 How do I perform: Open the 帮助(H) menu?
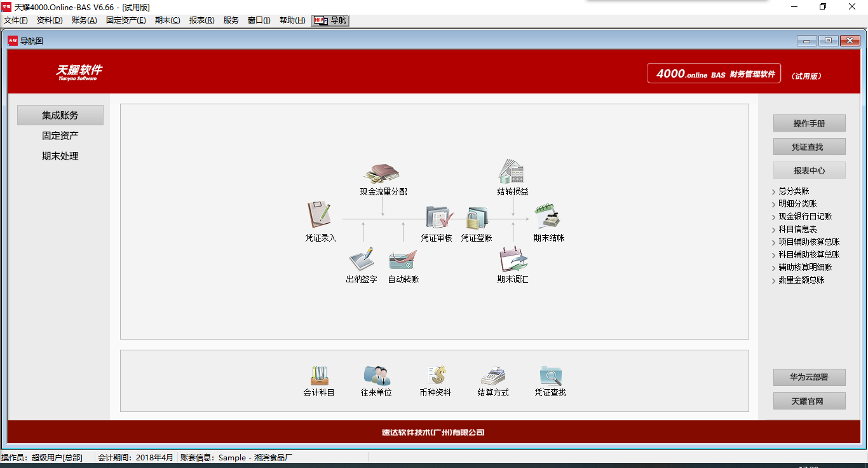click(292, 20)
